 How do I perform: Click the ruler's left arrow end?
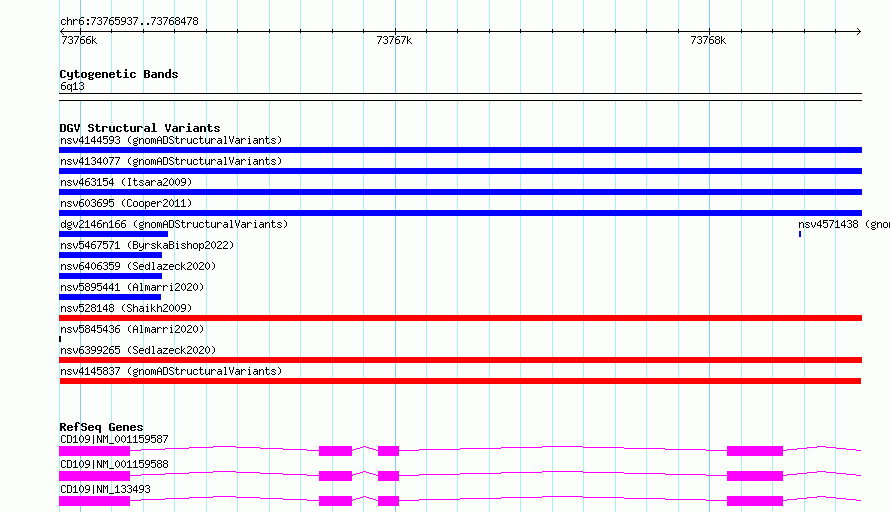point(62,31)
